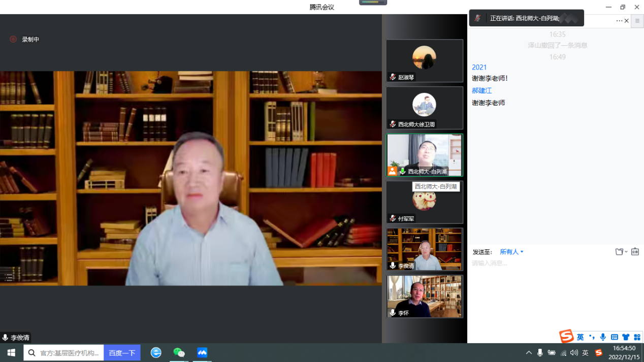Toggle muted mic icon in speaking indicator
The height and width of the screenshot is (362, 644).
pos(477,18)
